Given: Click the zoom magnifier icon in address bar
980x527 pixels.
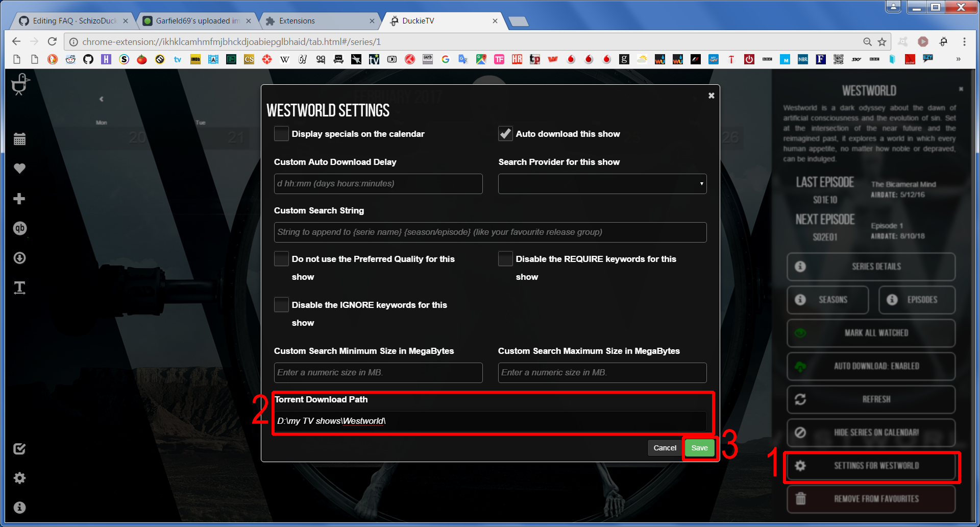Looking at the screenshot, I should click(867, 42).
